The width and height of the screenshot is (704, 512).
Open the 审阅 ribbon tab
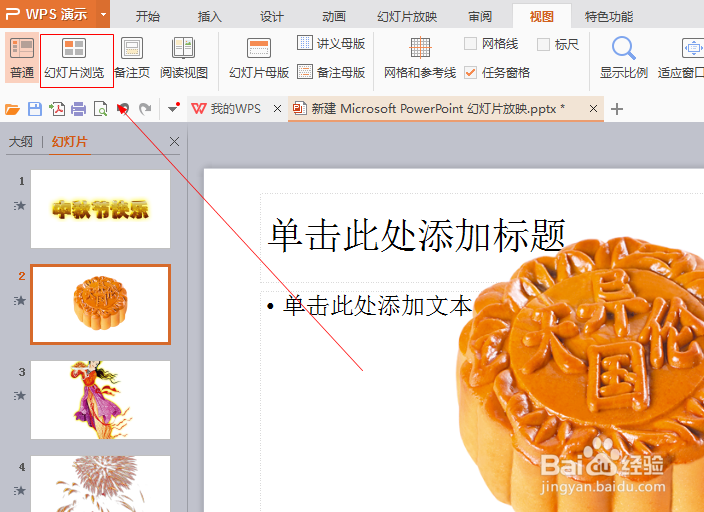pos(480,17)
